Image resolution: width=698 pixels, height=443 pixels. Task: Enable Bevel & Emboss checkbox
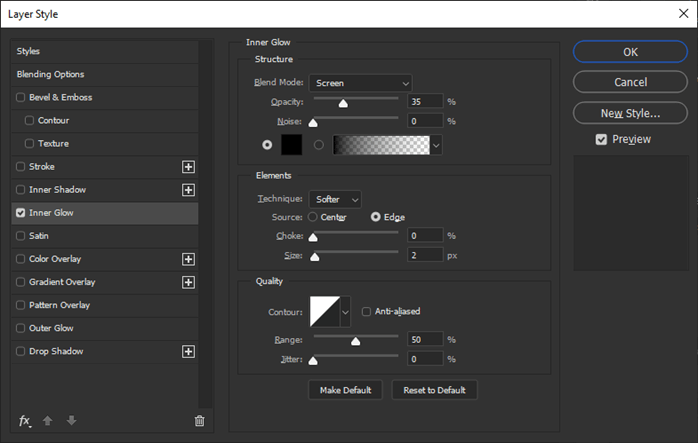tap(20, 97)
